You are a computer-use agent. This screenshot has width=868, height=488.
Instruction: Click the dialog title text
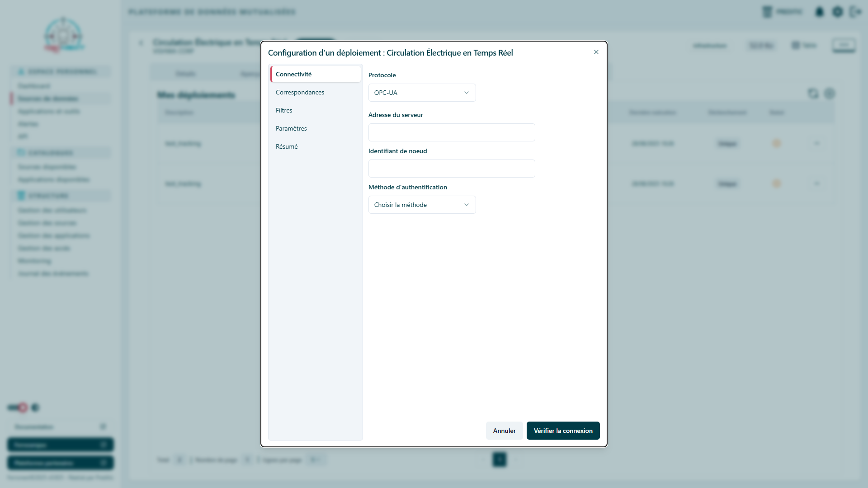pyautogui.click(x=390, y=53)
